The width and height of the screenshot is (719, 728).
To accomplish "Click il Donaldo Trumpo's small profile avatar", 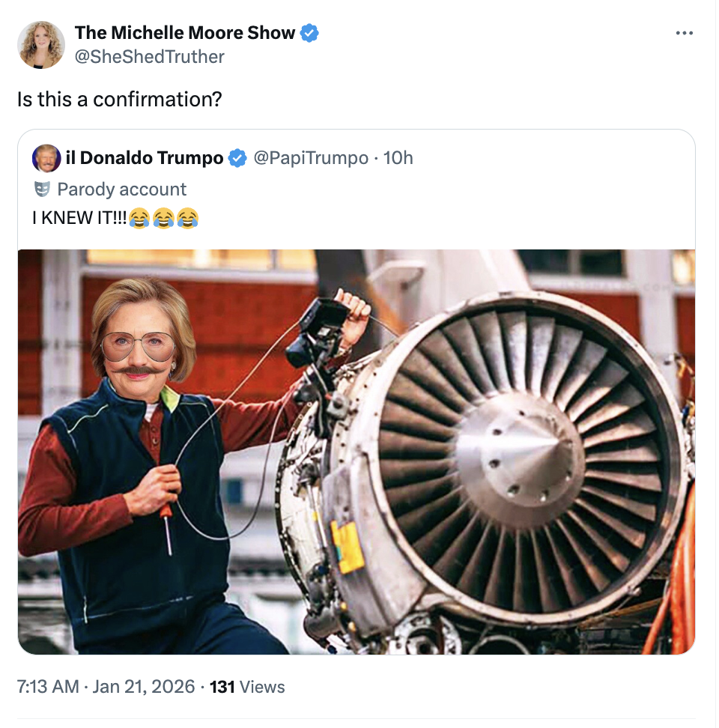I will [46, 158].
